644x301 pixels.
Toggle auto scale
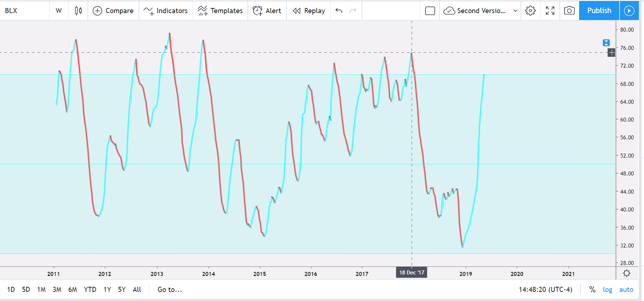(x=627, y=289)
